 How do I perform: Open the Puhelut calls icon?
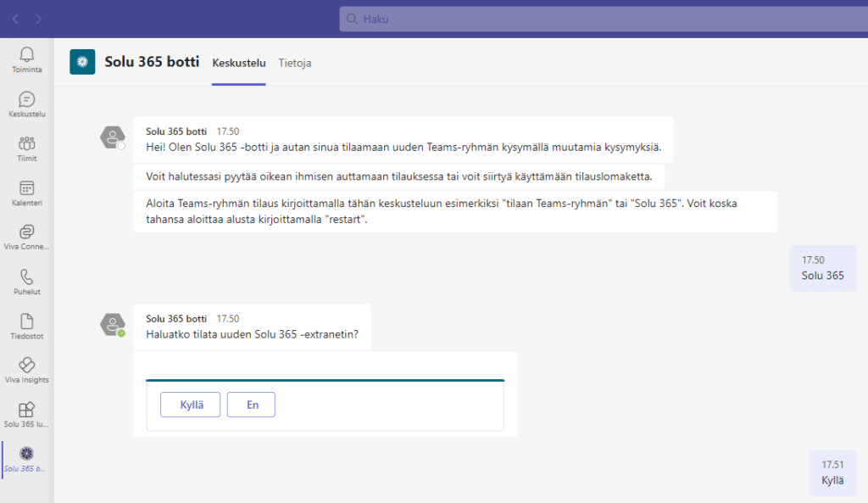pos(26,278)
